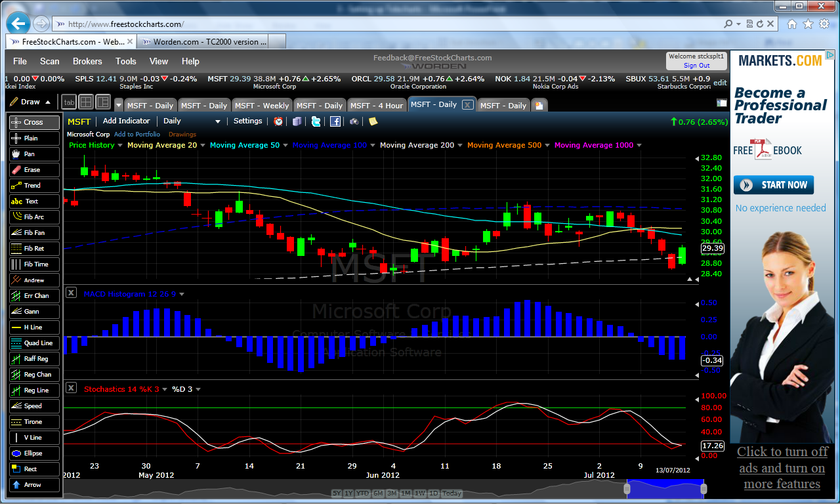Open the browser Favorites star
This screenshot has width=840, height=504.
807,24
